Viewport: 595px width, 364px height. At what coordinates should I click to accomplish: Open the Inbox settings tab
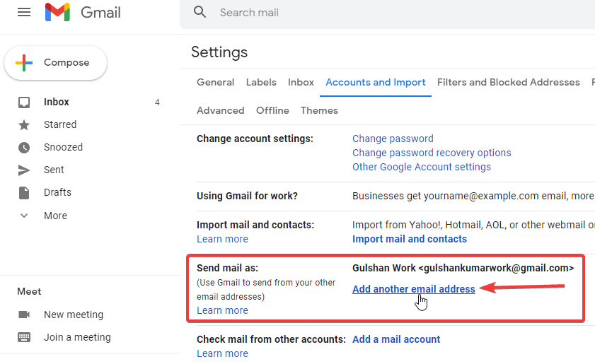301,82
